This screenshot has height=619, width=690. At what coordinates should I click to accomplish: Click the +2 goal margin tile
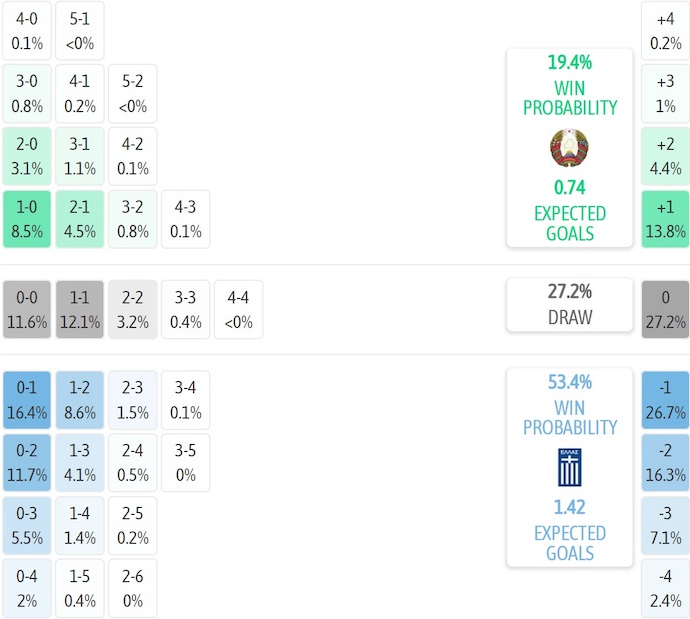click(665, 157)
